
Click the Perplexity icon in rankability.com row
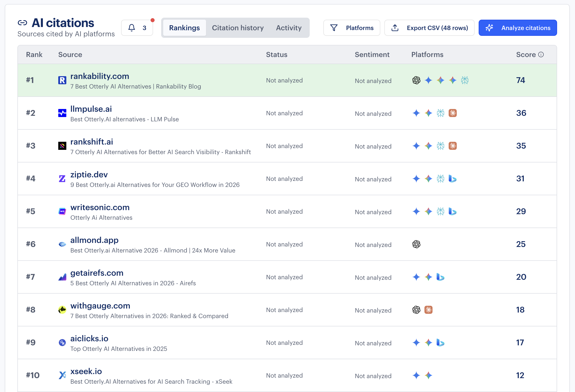click(465, 80)
